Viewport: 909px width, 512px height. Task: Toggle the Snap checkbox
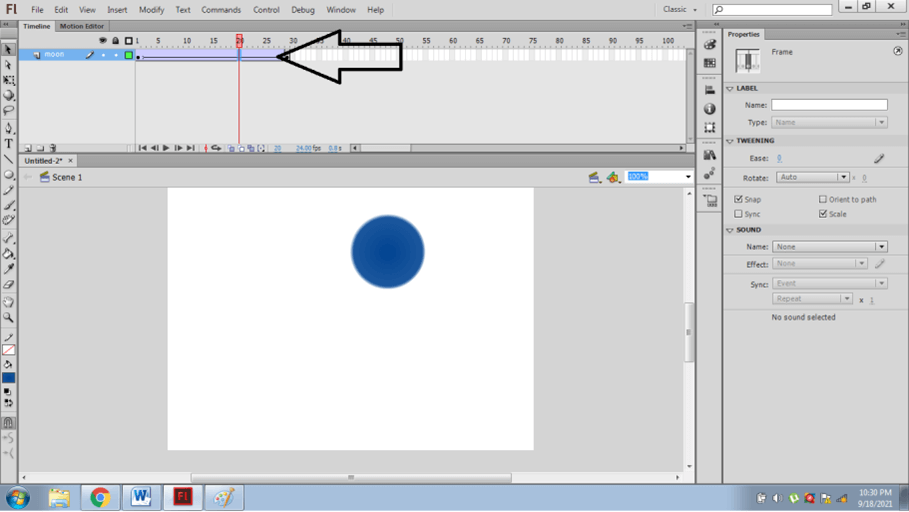point(739,199)
